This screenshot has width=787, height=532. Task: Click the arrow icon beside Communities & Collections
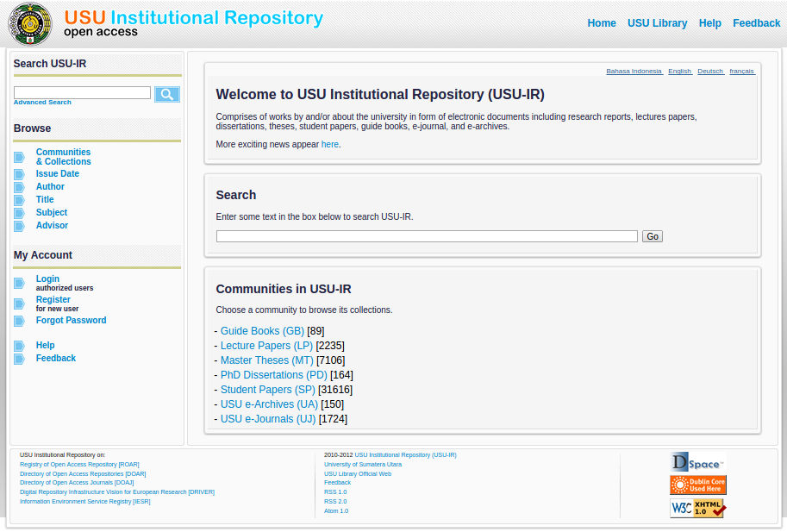pos(19,158)
